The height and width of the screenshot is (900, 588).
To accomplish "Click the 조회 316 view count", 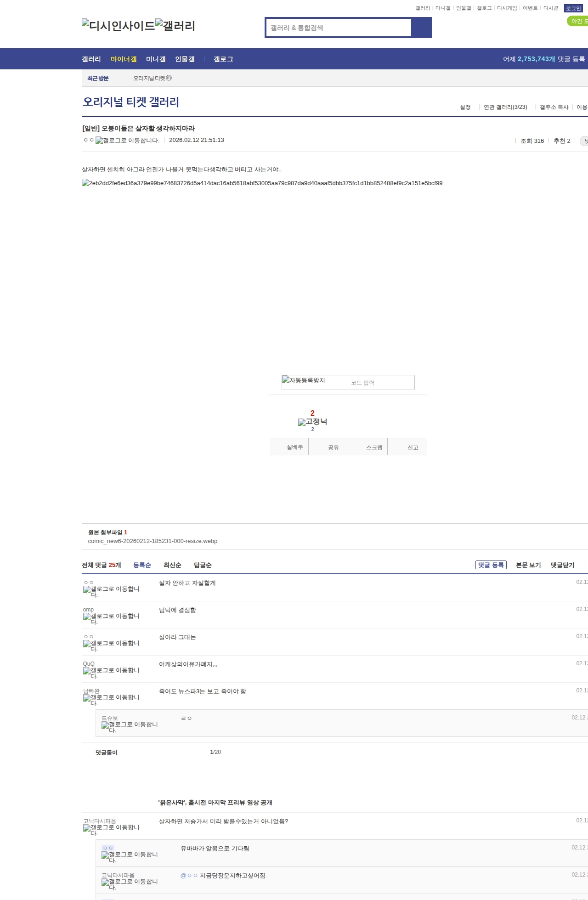I will (x=532, y=141).
